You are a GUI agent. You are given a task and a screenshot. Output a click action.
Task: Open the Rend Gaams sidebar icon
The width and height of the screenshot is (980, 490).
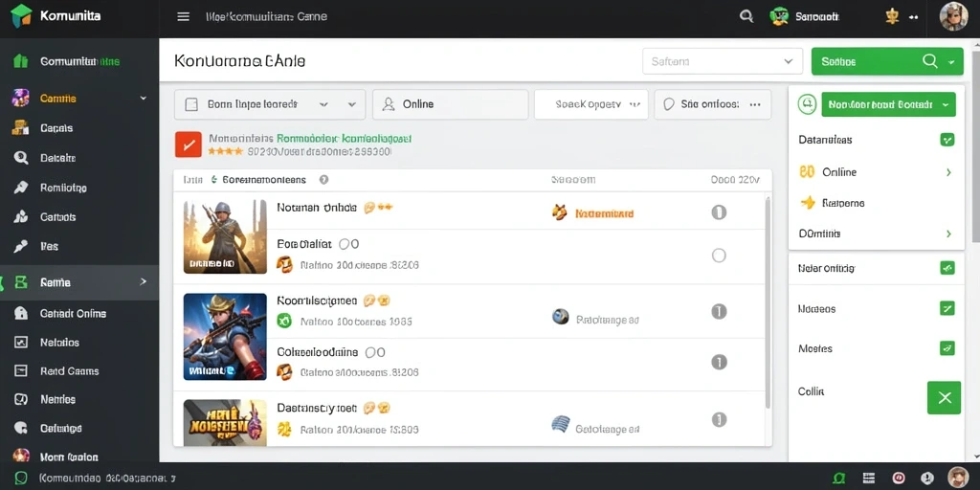tap(21, 370)
